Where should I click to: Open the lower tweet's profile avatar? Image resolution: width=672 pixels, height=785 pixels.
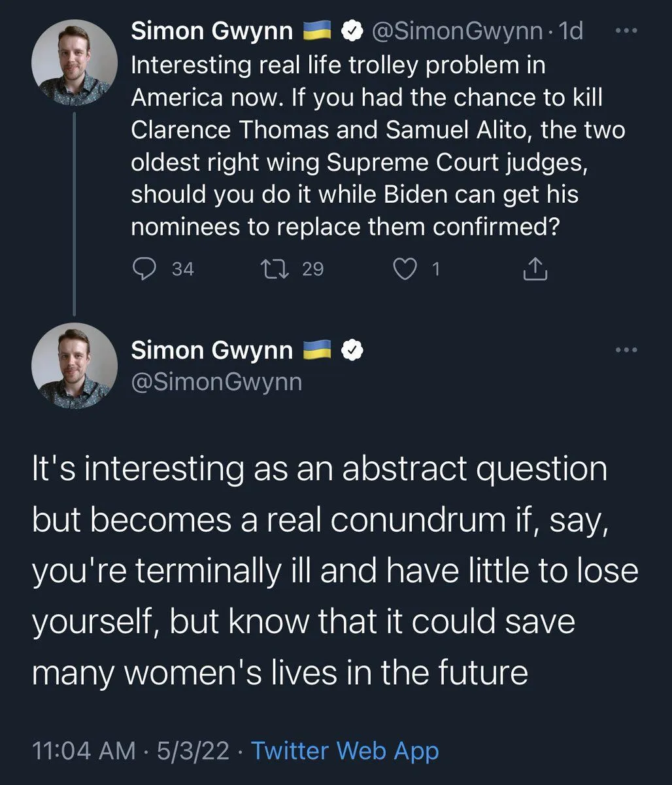74,366
